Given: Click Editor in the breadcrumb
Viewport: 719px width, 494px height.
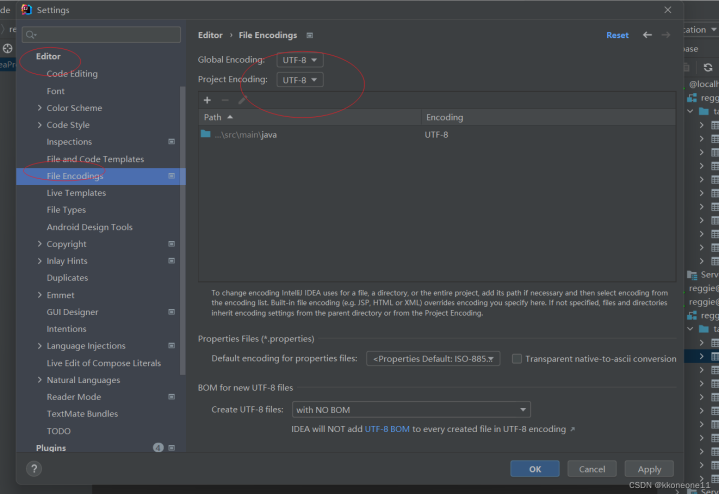Looking at the screenshot, I should click(210, 35).
